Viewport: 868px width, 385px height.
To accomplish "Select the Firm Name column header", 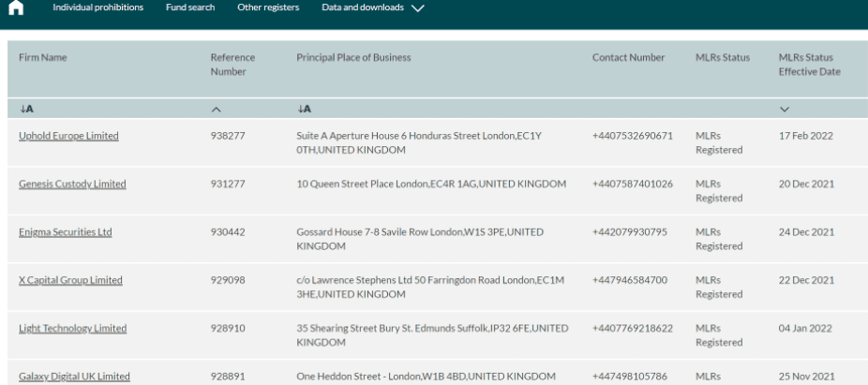I will 42,57.
